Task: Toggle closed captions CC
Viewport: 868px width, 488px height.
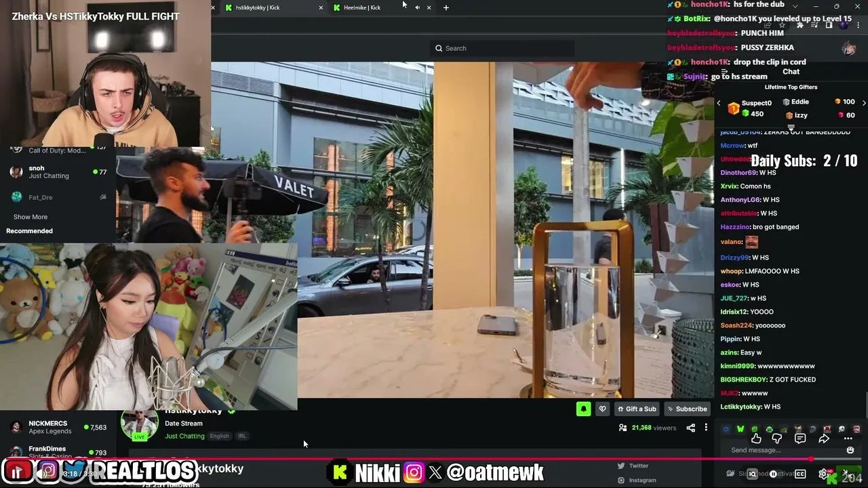Action: tap(800, 474)
